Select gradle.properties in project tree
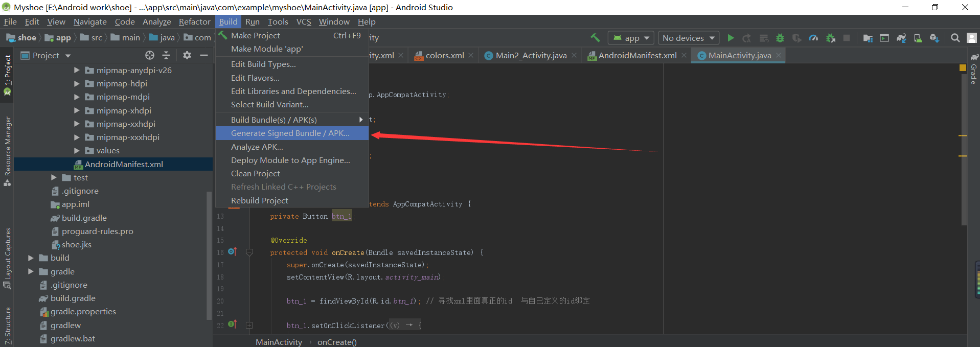980x347 pixels. (x=78, y=311)
